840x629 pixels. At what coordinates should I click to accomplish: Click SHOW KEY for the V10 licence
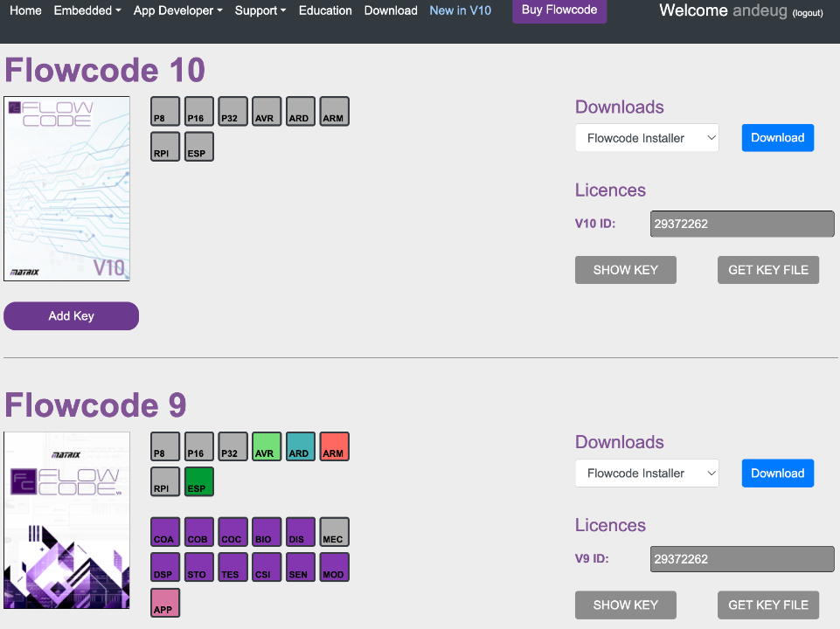pos(625,270)
